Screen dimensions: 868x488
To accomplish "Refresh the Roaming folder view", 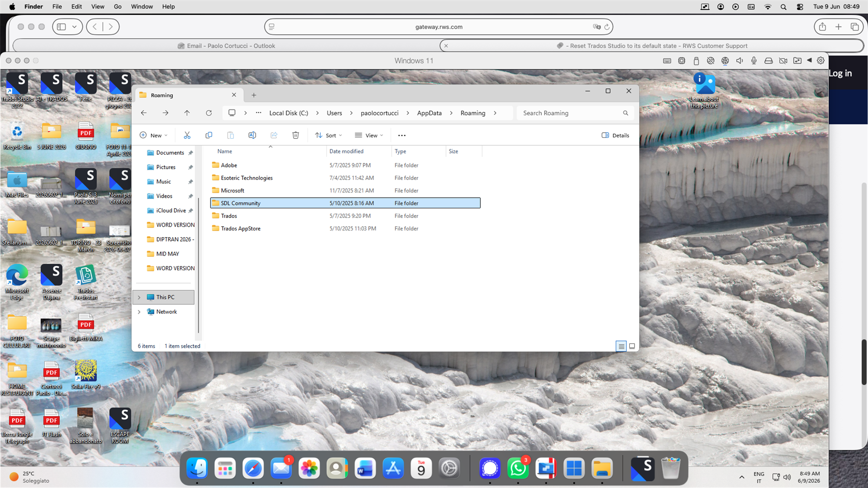I will pyautogui.click(x=209, y=113).
